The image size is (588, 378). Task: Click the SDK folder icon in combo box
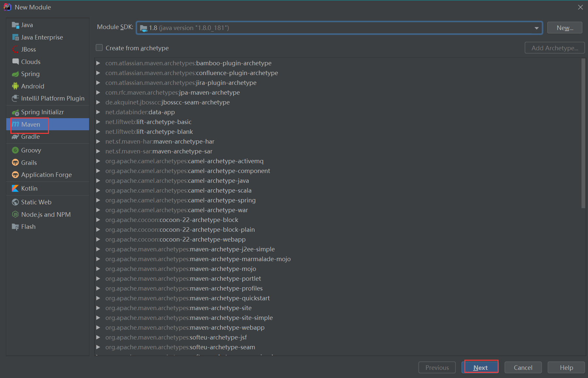click(x=144, y=28)
